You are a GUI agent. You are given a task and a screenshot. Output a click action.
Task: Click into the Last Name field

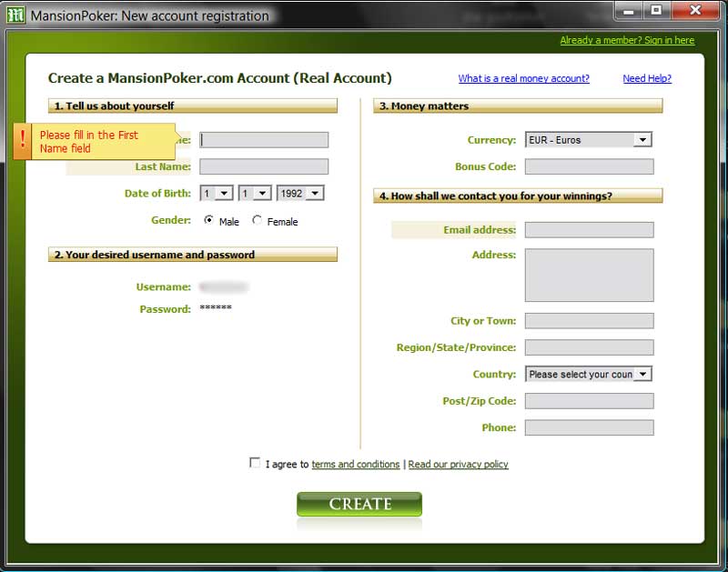click(264, 166)
